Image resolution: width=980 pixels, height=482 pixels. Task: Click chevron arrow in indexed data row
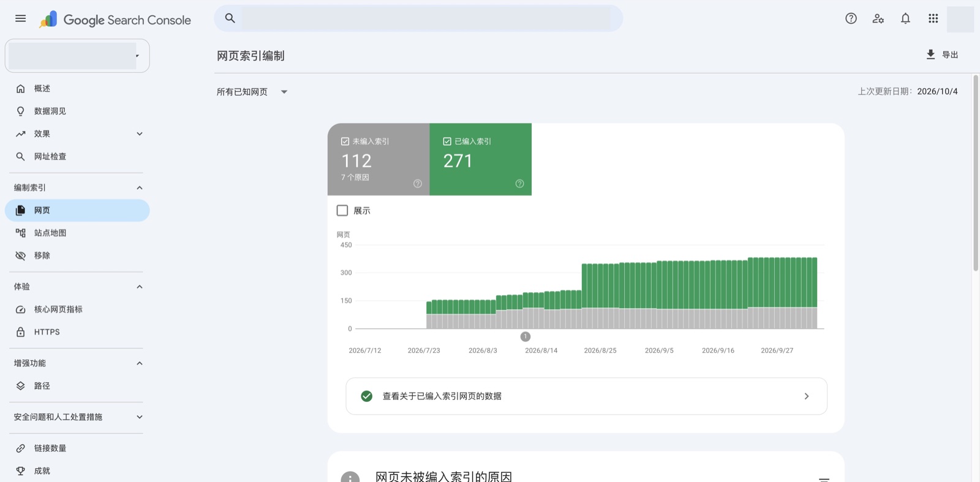point(807,396)
